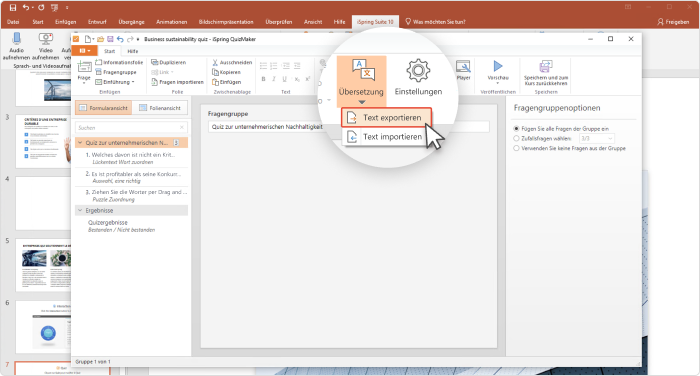Screen dimensions: 700x376
Task: Select question 1 Welches davon ist nicht
Action: 131,158
